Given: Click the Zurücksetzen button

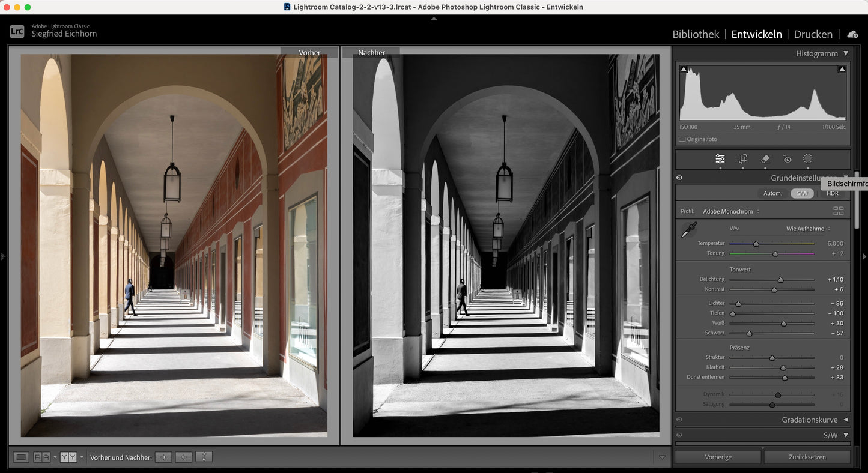Looking at the screenshot, I should pyautogui.click(x=807, y=457).
